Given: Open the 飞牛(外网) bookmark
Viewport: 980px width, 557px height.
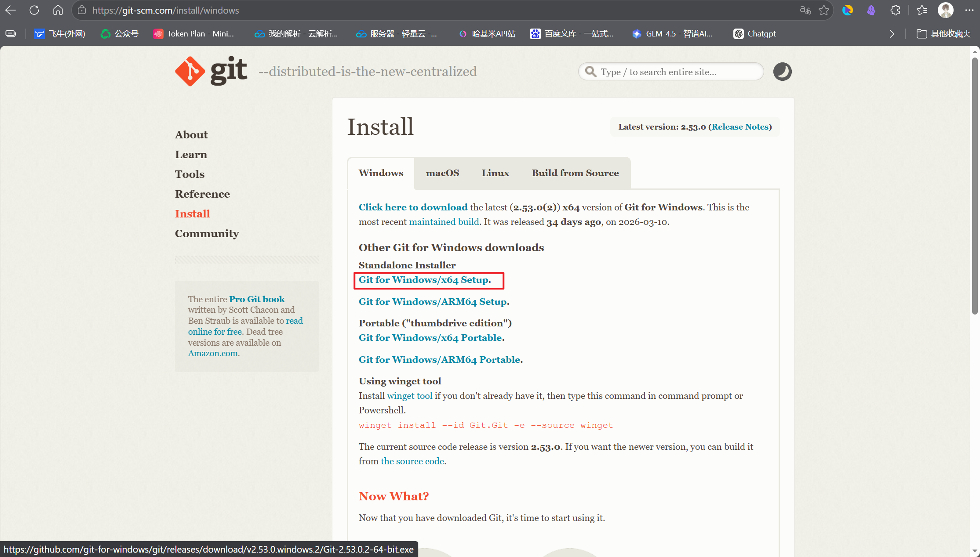Looking at the screenshot, I should pyautogui.click(x=60, y=34).
